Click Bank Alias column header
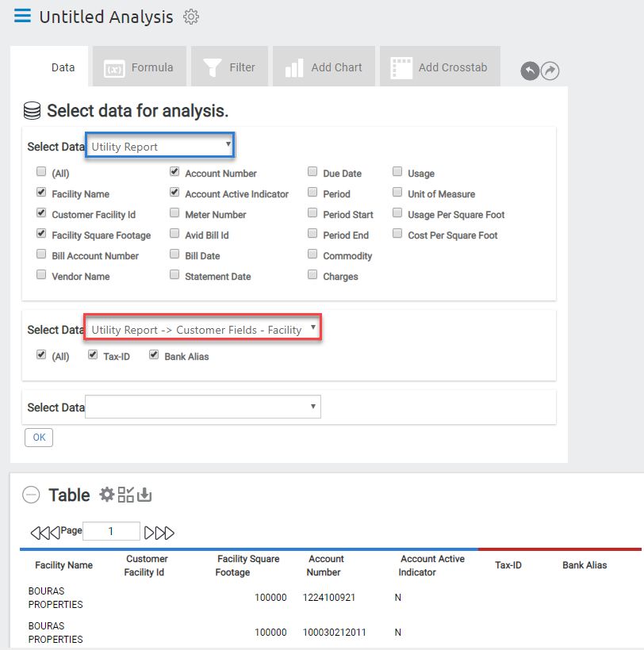644x650 pixels. click(x=585, y=565)
